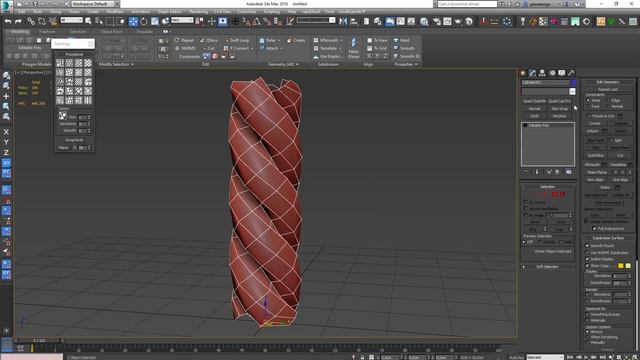
Task: Switch to the Selection ribbon tab
Action: (x=78, y=31)
